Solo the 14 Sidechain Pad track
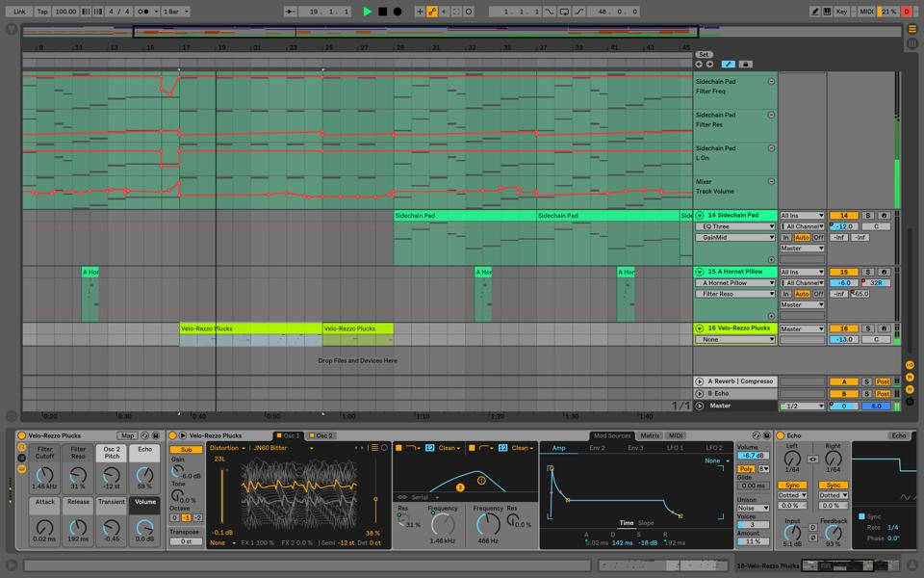Image resolution: width=924 pixels, height=578 pixels. 866,216
